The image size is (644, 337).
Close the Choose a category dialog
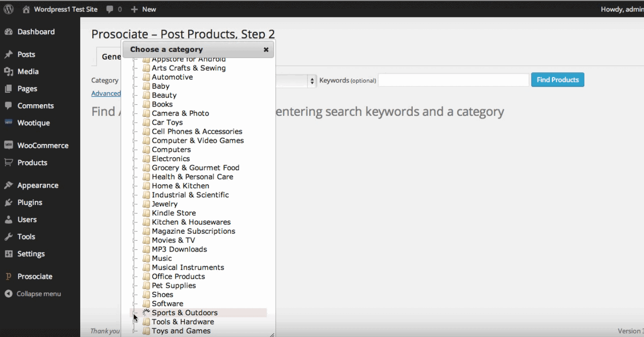(266, 50)
